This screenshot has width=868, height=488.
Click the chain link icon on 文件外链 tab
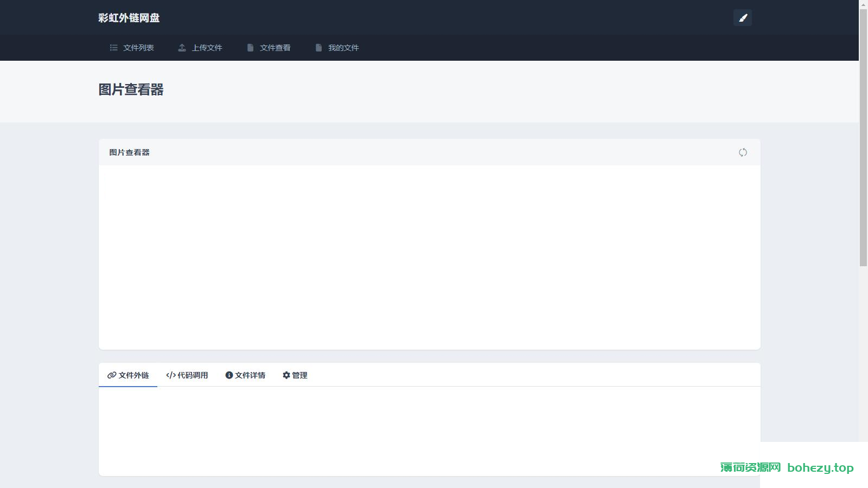[x=112, y=375]
